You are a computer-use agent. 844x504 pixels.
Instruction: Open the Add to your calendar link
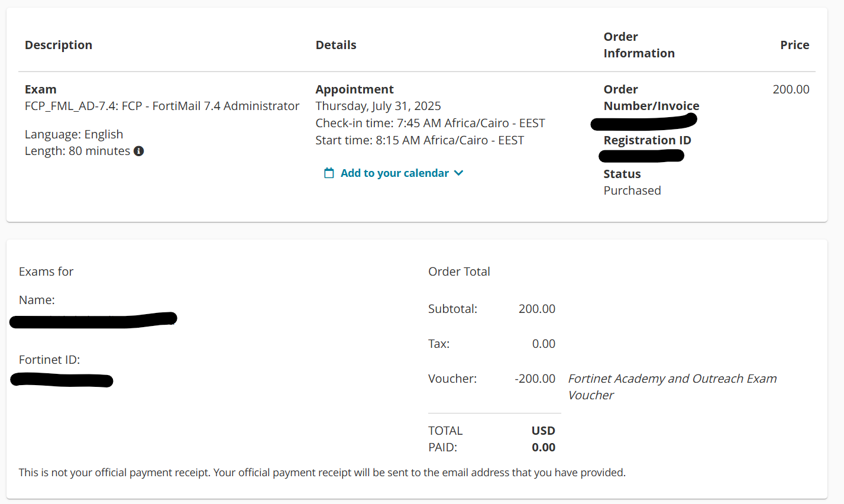pos(394,173)
